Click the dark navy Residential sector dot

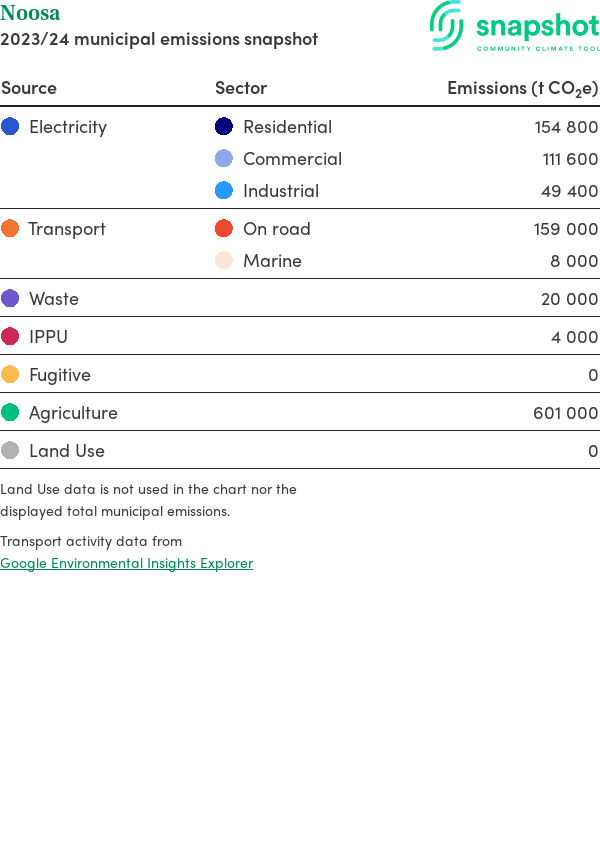[224, 127]
